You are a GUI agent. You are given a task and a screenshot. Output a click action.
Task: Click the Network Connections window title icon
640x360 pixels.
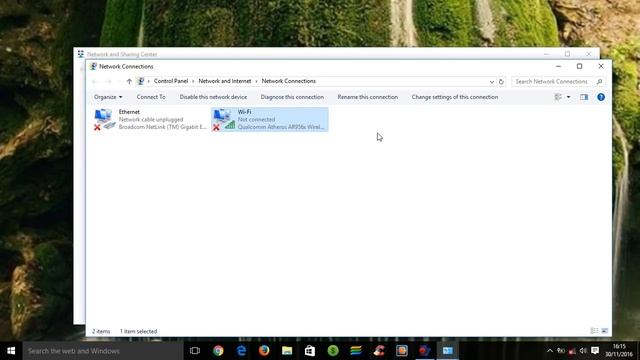[x=93, y=66]
